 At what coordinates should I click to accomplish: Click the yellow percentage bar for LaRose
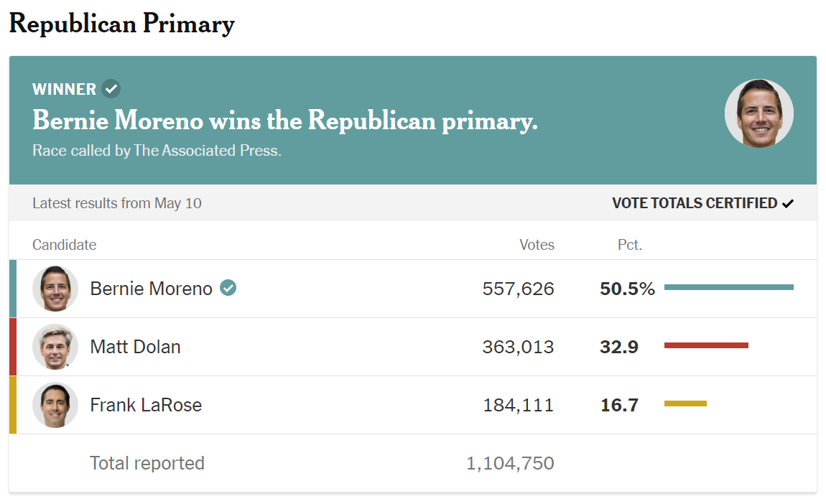click(x=685, y=403)
